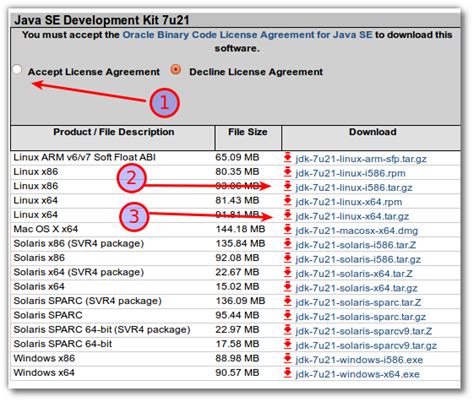Select Accept License Agreement radio button
Screen dimensions: 474x402
[17, 70]
